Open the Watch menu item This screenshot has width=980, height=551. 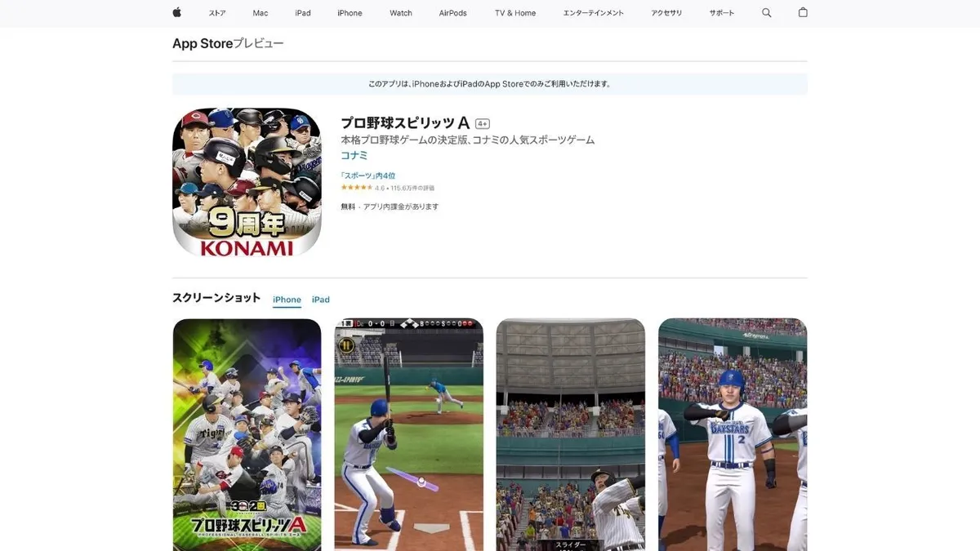pos(401,13)
